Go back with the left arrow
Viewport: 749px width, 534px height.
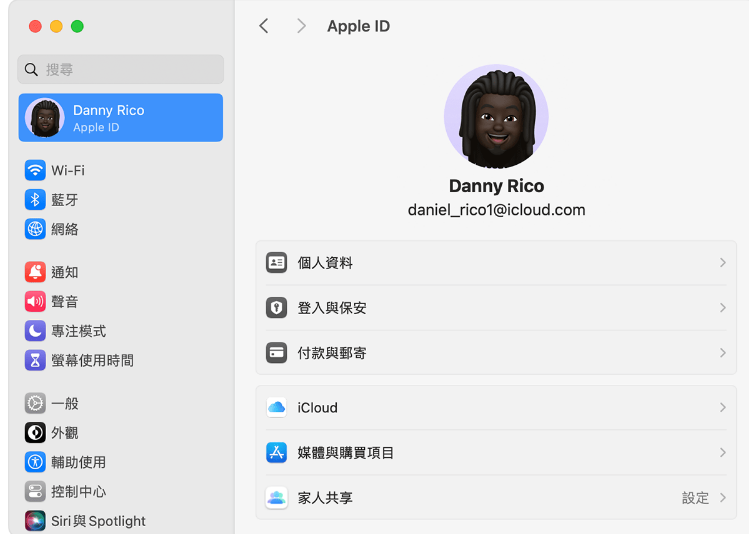[x=264, y=26]
